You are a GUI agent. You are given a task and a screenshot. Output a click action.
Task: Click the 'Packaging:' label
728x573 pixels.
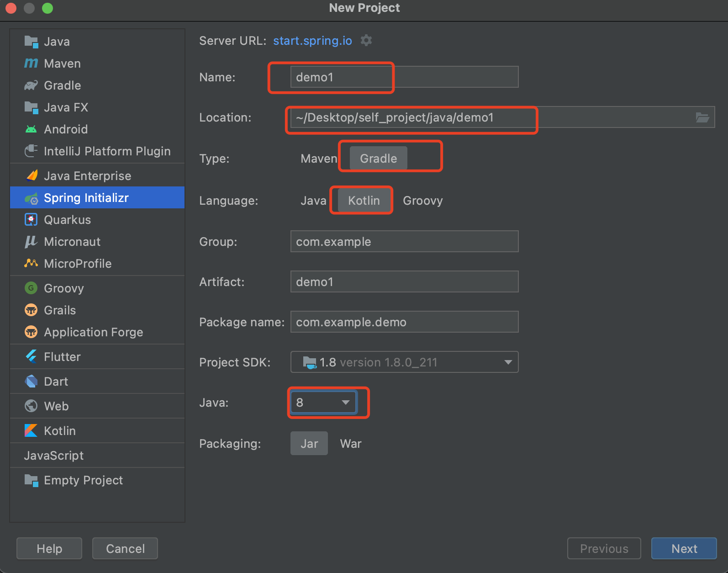coord(230,444)
